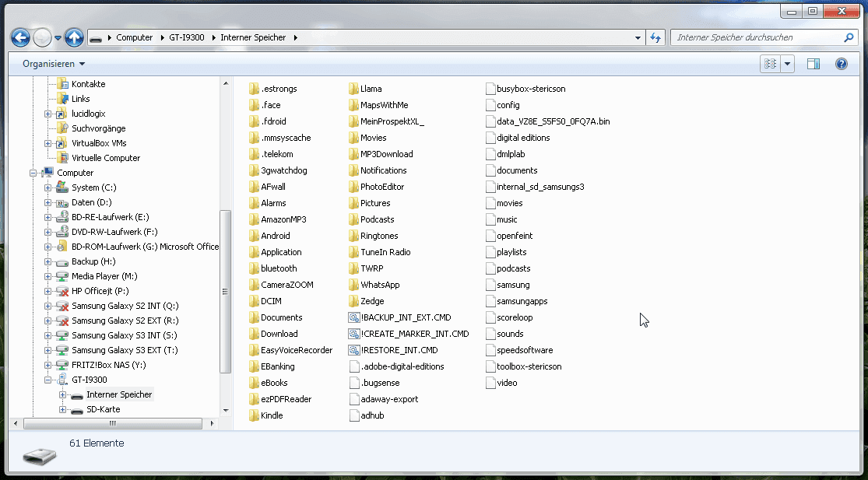The width and height of the screenshot is (868, 480).
Task: Collapse the Computer tree node
Action: 33,173
